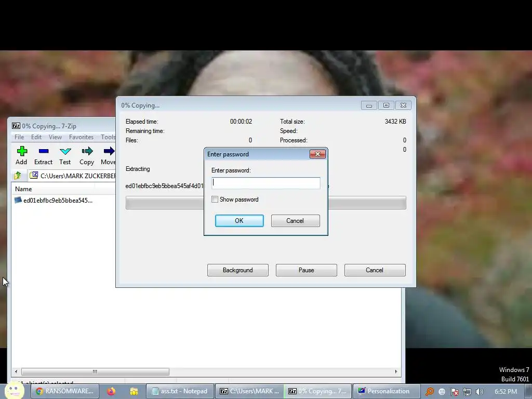This screenshot has height=399, width=532.
Task: Switch to 0% Copying taskbar item
Action: pyautogui.click(x=317, y=391)
